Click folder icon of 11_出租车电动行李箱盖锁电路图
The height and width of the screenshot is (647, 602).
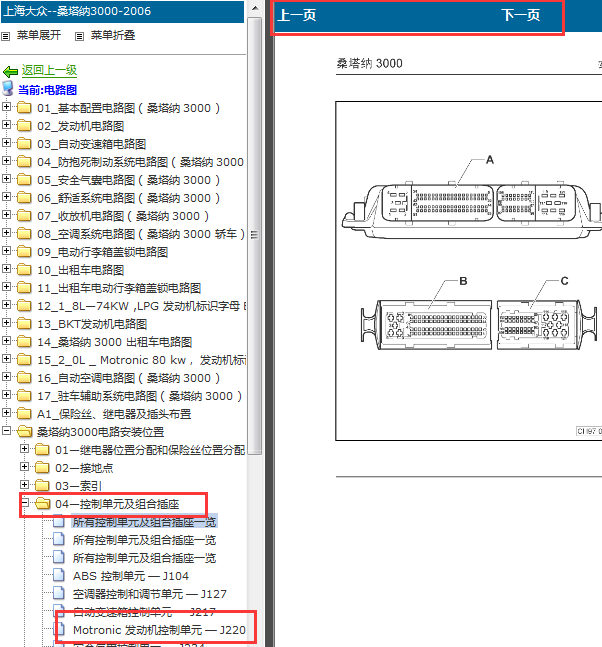24,288
